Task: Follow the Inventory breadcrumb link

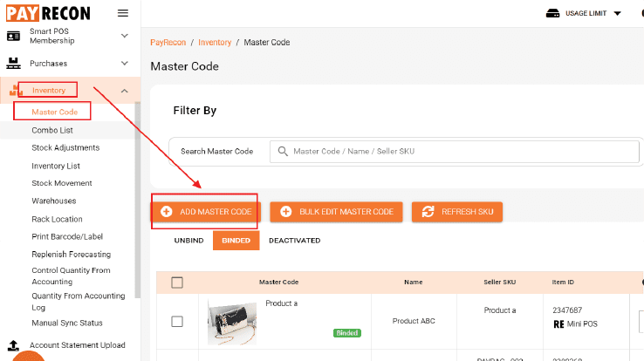Action: point(215,42)
